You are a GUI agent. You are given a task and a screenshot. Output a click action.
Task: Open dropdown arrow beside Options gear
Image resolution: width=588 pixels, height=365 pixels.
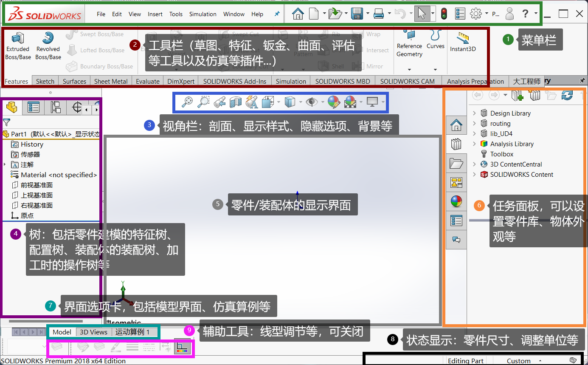tap(487, 14)
